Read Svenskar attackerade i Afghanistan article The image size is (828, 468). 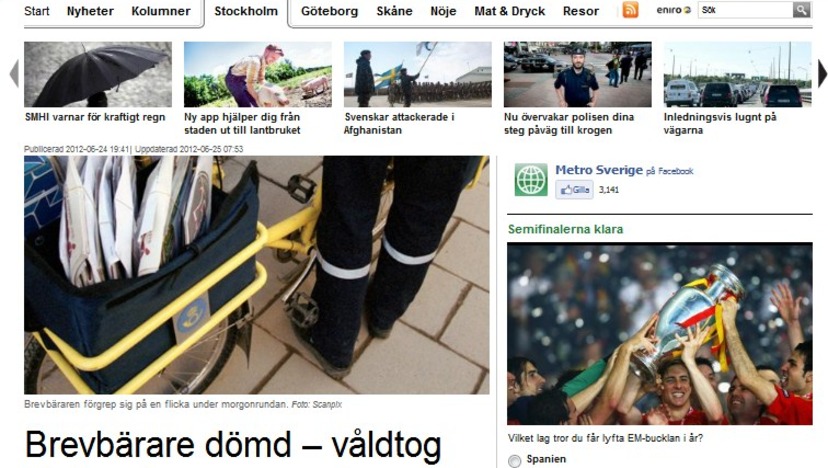click(399, 124)
